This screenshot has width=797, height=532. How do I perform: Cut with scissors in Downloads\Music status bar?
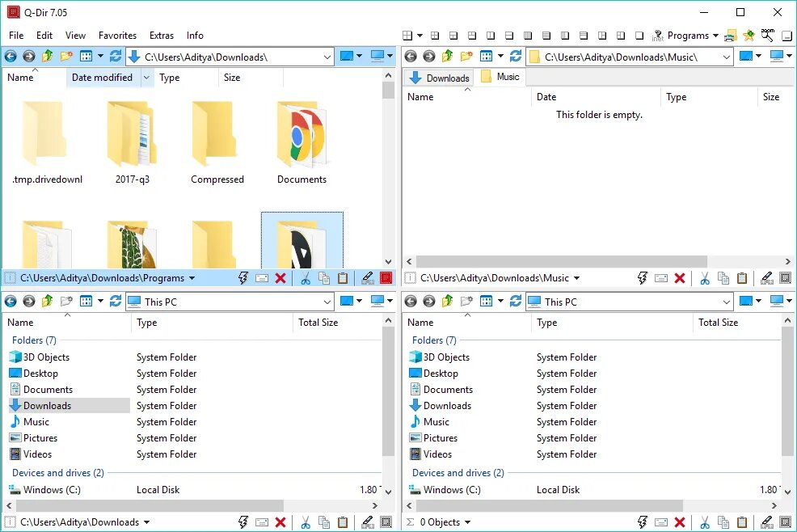(705, 278)
